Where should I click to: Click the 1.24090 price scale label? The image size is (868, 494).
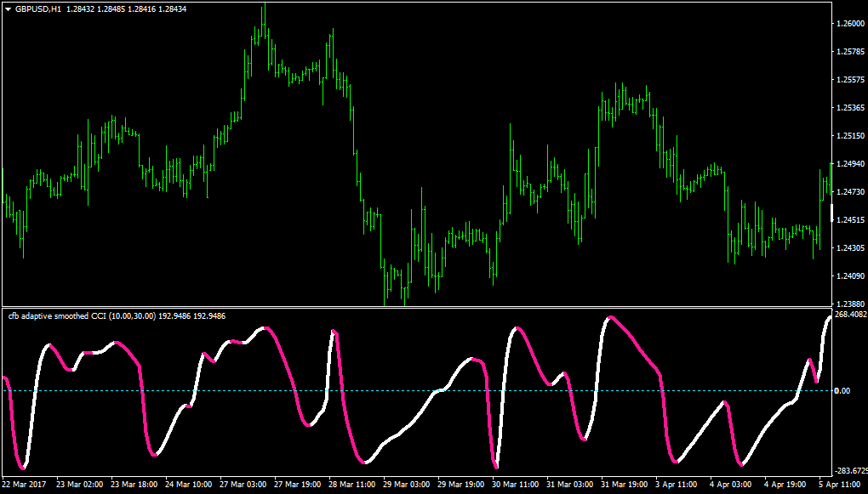(x=851, y=276)
